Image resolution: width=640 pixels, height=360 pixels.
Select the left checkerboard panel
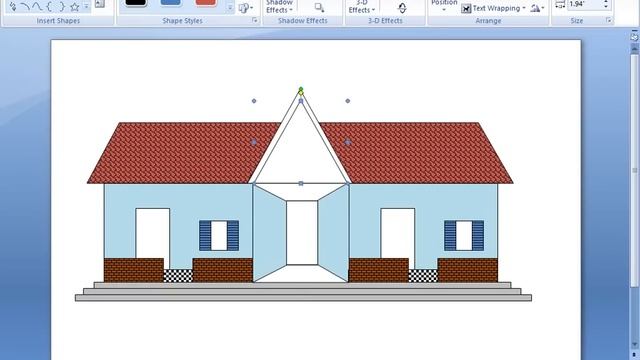click(x=178, y=276)
